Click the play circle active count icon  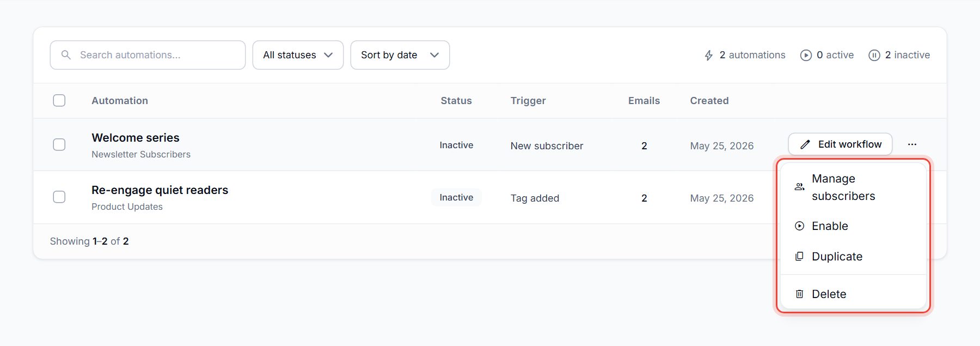point(806,55)
